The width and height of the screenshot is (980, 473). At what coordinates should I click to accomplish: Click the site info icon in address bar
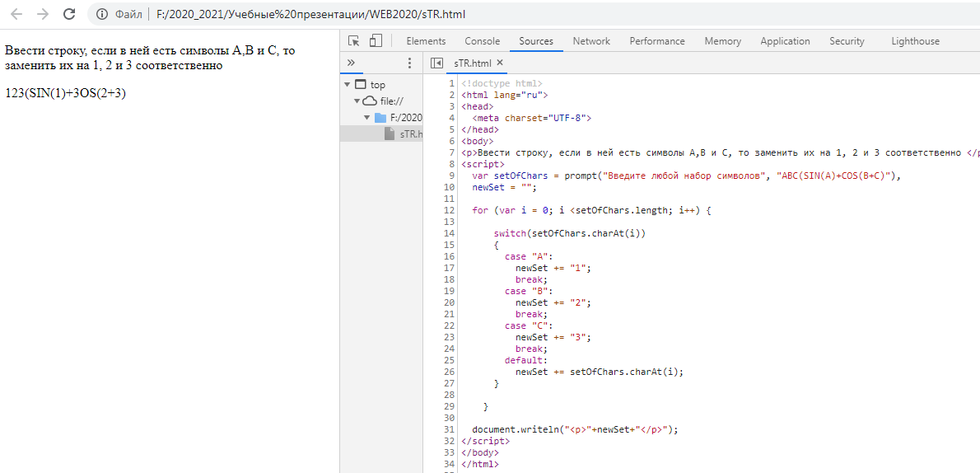(102, 14)
